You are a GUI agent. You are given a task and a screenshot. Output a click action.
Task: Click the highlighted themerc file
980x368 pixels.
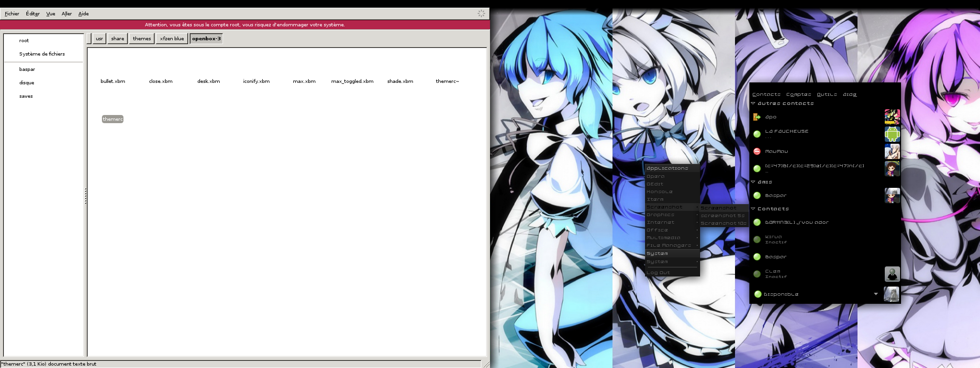[112, 119]
